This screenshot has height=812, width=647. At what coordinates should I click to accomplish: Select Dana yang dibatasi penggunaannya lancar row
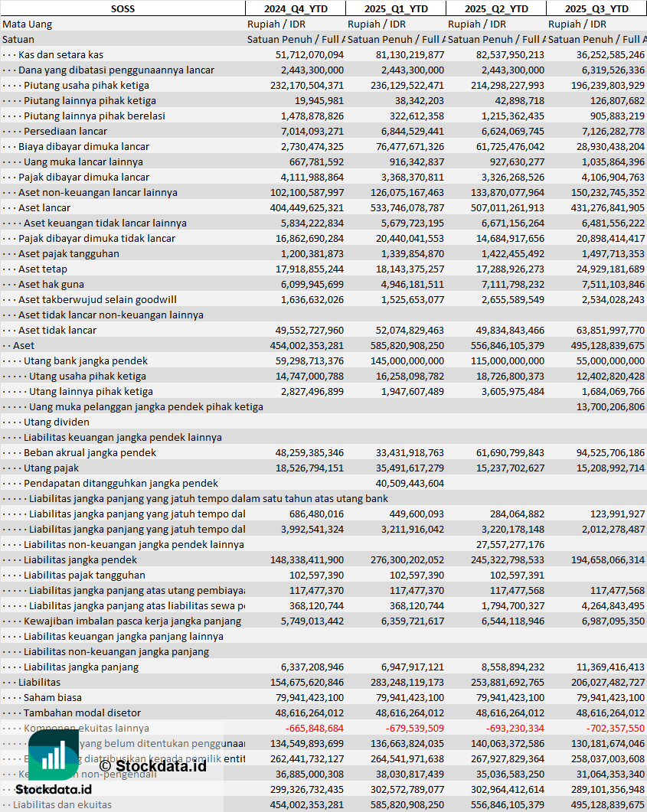click(323, 70)
